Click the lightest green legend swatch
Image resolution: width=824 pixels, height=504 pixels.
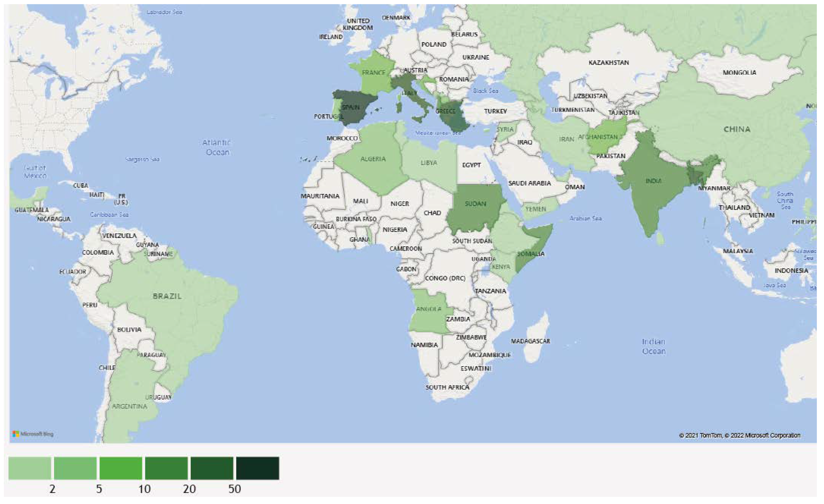pyautogui.click(x=30, y=468)
